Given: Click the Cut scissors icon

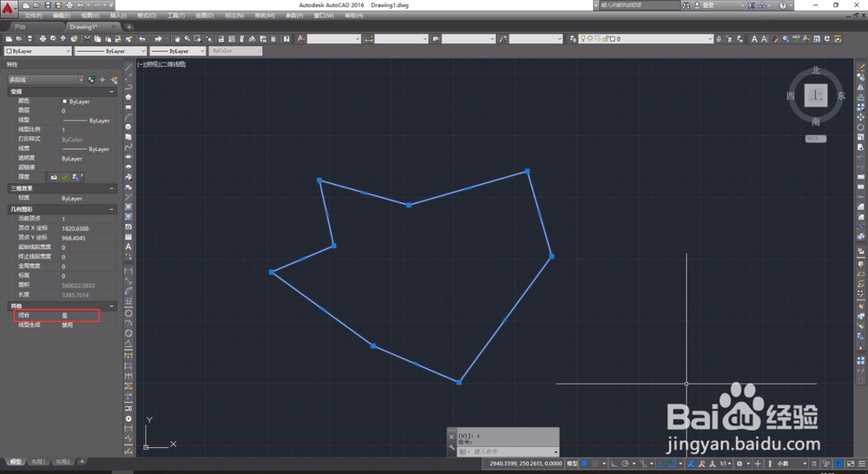Looking at the screenshot, I should pyautogui.click(x=87, y=39).
